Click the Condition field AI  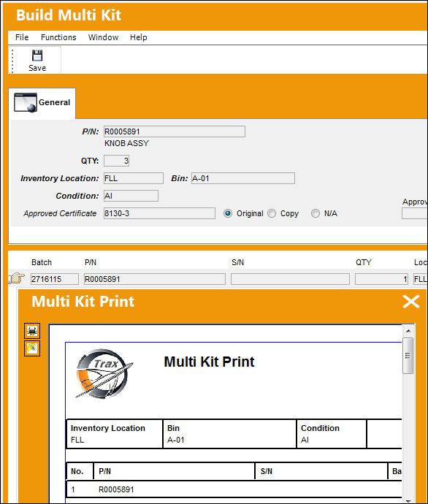click(x=131, y=196)
